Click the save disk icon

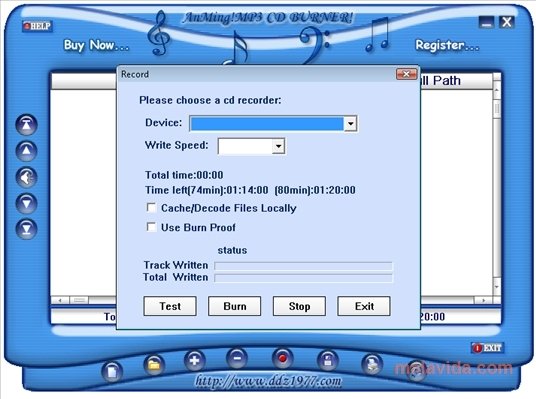327,360
